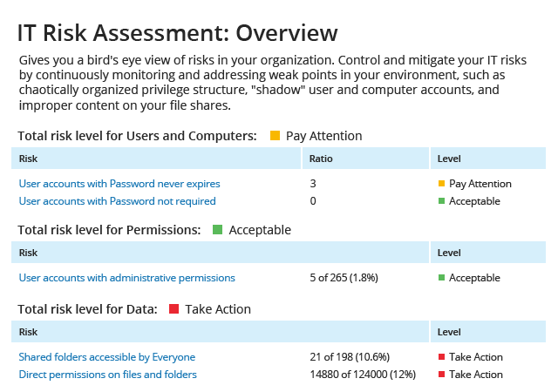This screenshot has height=392, width=558.
Task: Open 'User accounts with administrative permissions' link
Action: coord(126,278)
